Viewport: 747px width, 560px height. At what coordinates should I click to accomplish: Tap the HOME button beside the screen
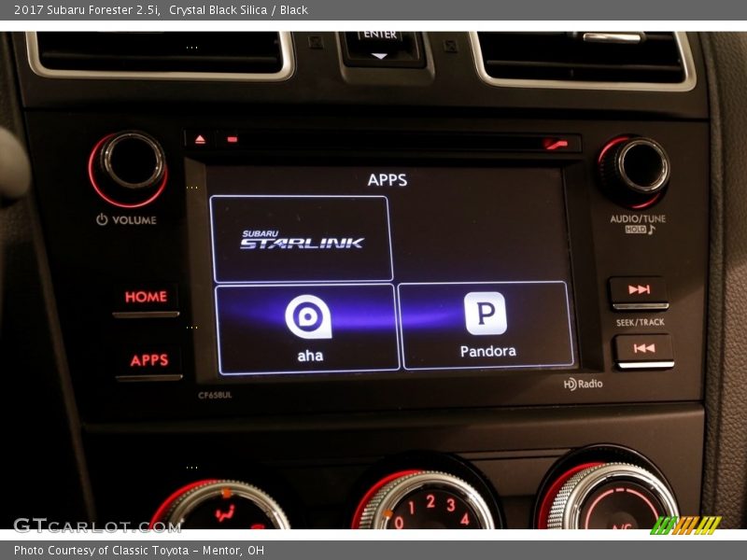coord(147,300)
